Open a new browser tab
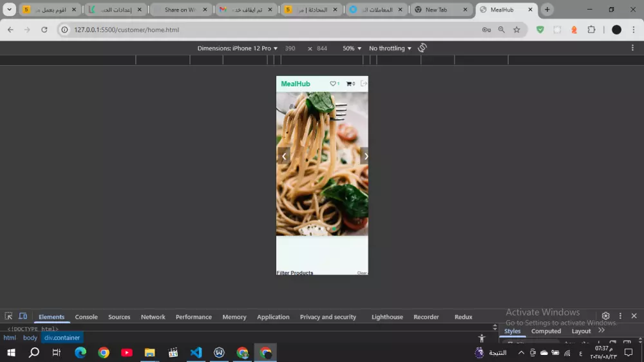Viewport: 644px width, 362px height. coord(547,10)
